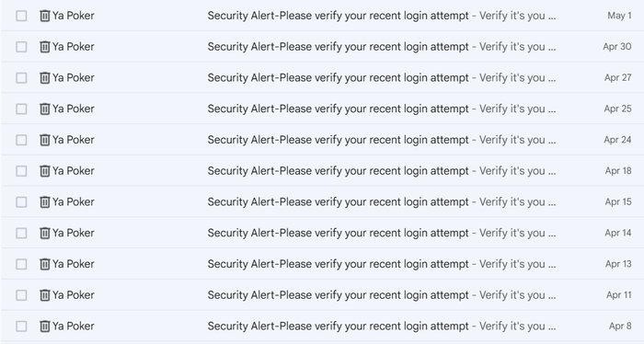Click trash icon on May 1 email
The height and width of the screenshot is (344, 644).
(44, 16)
